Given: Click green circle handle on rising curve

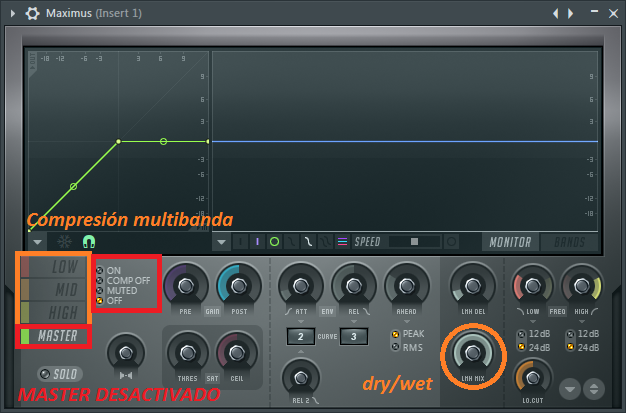Looking at the screenshot, I should click(x=73, y=187).
